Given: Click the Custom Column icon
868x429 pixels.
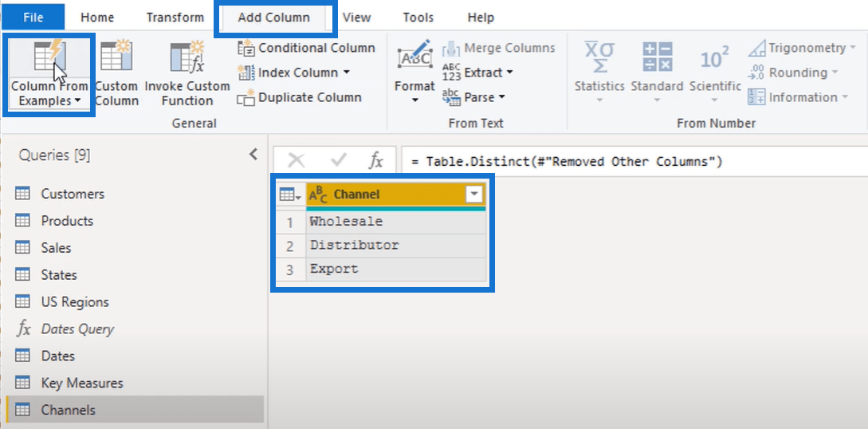Looking at the screenshot, I should tap(116, 55).
